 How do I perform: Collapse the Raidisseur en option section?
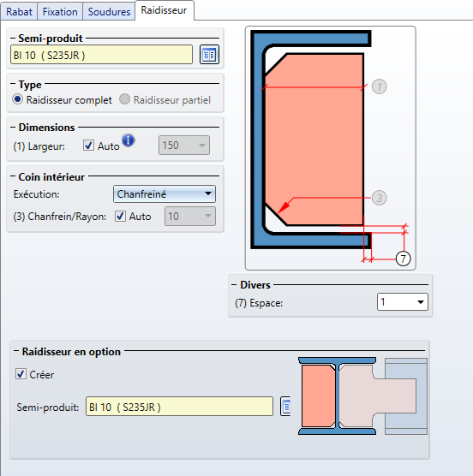pos(16,351)
